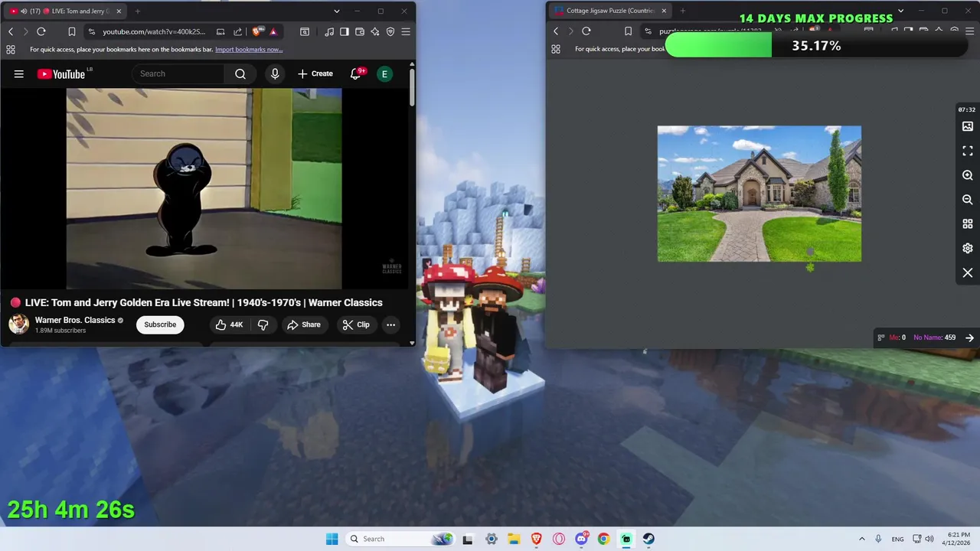Open the YouTube account avatar E
The height and width of the screenshot is (551, 980).
384,73
